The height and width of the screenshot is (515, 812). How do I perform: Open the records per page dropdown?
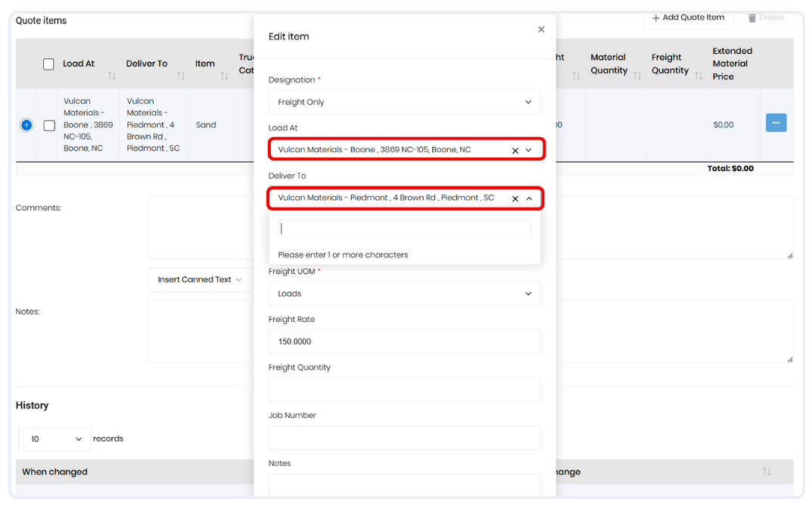point(57,439)
